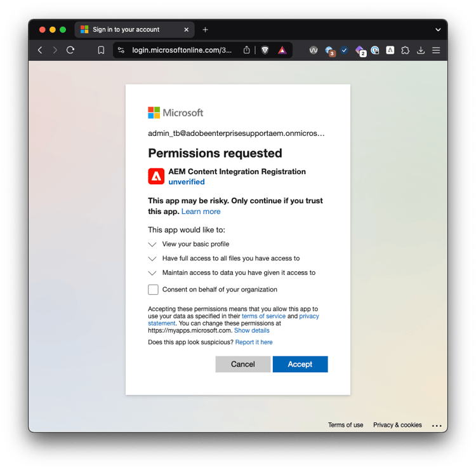
Task: Click the Accept button
Action: click(300, 364)
